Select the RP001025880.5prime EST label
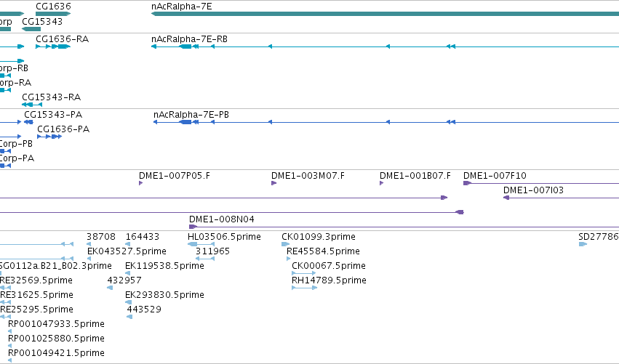 57,339
